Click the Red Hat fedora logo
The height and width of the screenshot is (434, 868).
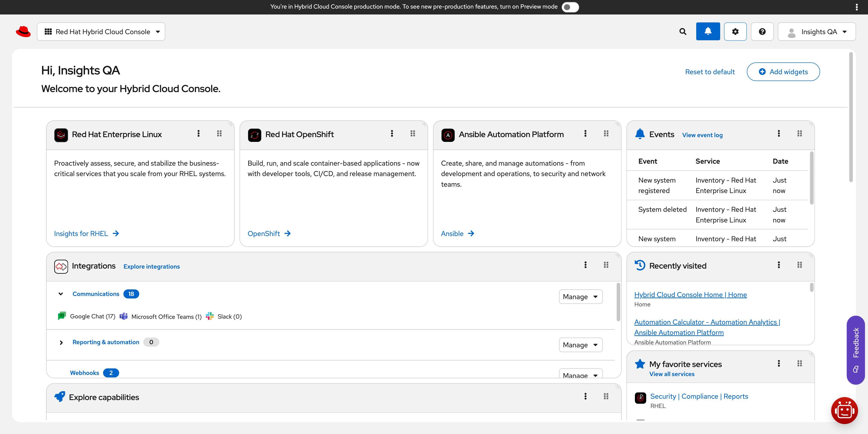tap(23, 31)
